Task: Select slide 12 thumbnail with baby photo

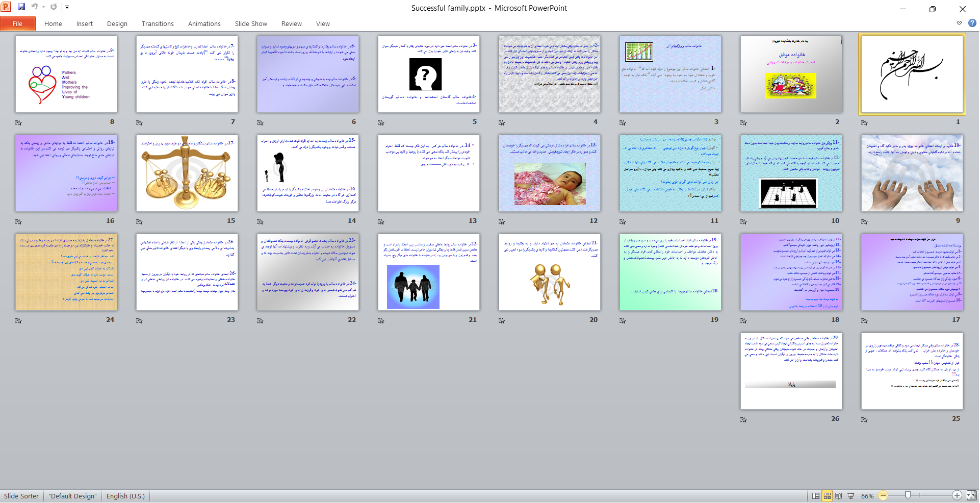Action: coord(550,173)
